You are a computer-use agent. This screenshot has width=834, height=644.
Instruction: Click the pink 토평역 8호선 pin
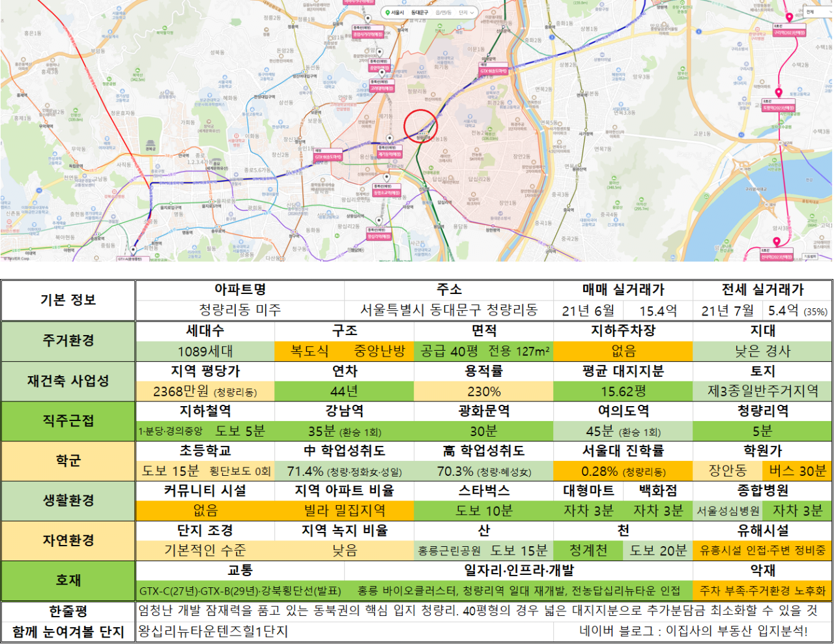coord(778,93)
